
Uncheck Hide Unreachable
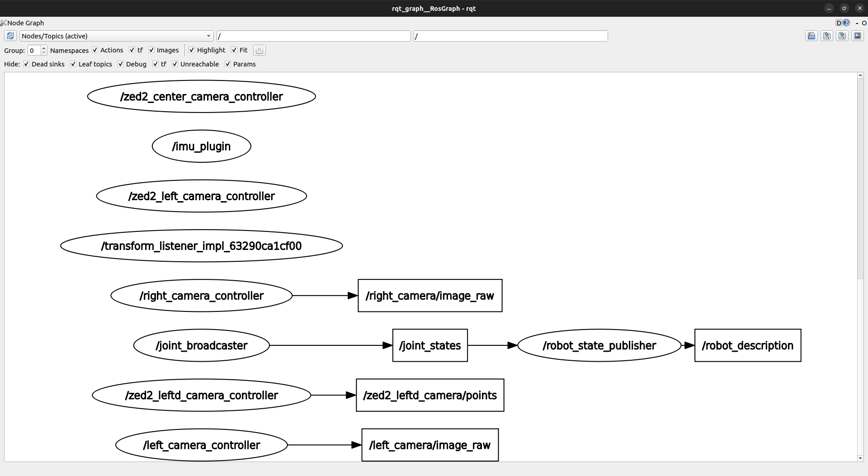[175, 64]
